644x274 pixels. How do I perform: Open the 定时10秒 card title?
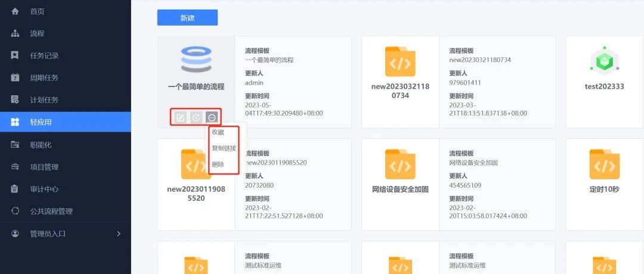click(x=604, y=189)
